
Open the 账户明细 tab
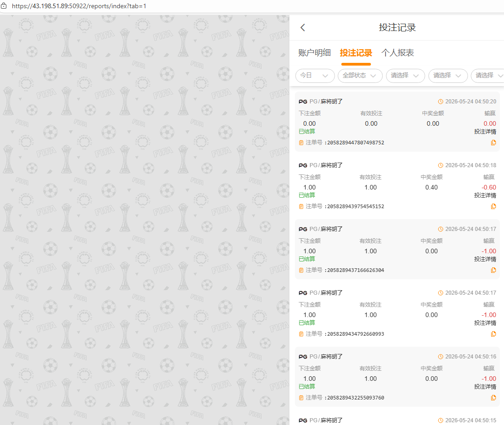coord(314,53)
